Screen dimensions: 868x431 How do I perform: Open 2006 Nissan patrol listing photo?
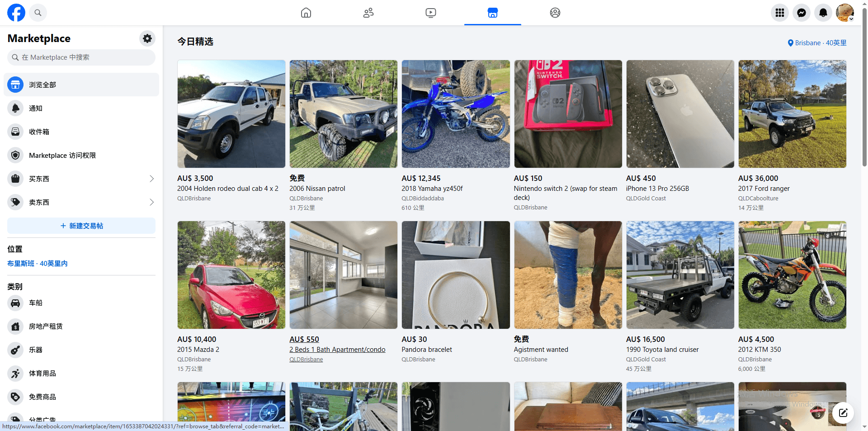[x=344, y=114]
